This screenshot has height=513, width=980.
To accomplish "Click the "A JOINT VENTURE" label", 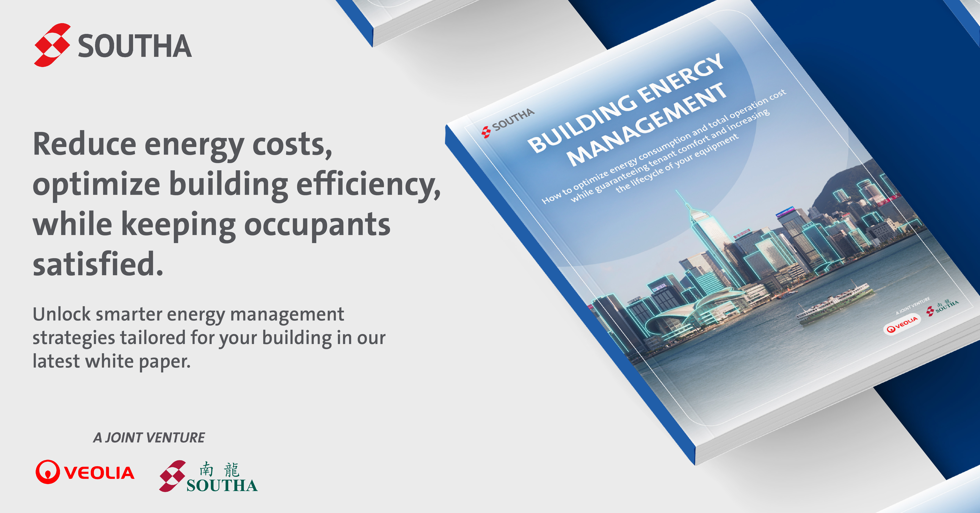I will click(149, 438).
